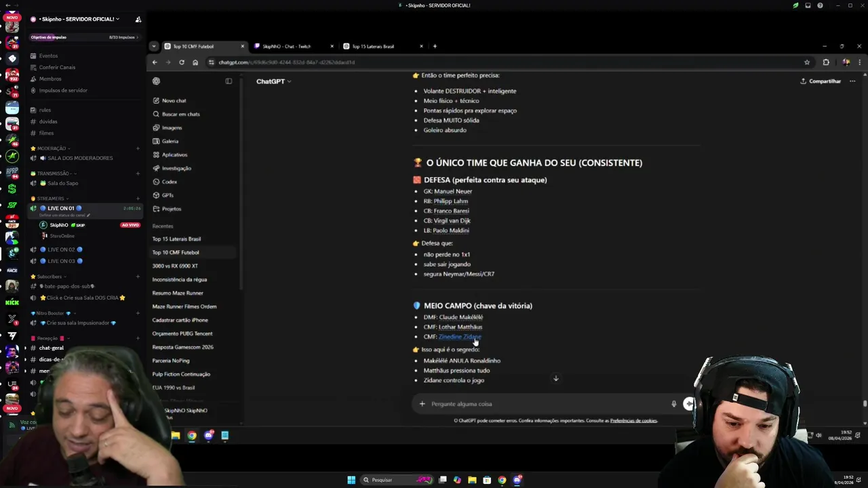
Task: Open browser extensions puzzle icon
Action: [x=826, y=62]
